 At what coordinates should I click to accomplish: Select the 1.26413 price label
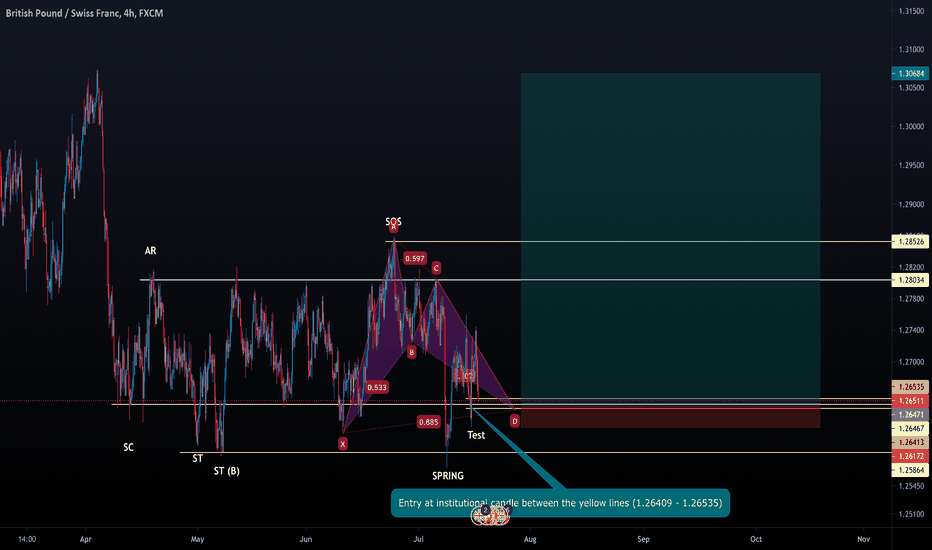point(911,442)
